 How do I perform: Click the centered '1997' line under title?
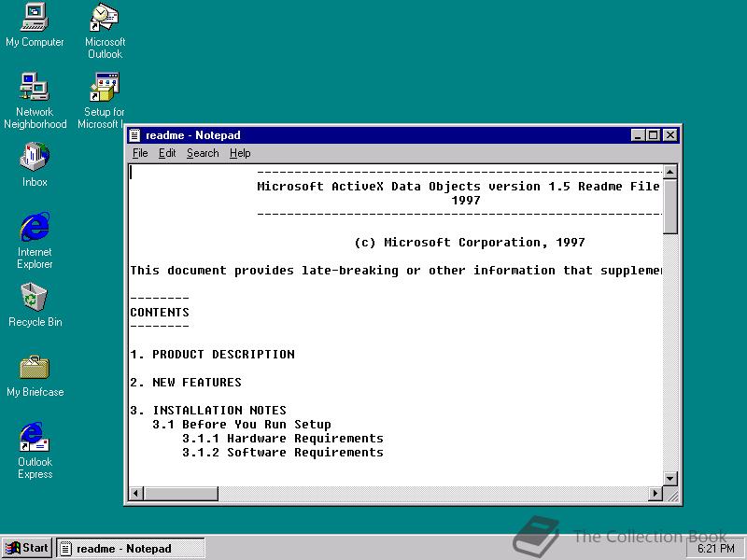coord(465,201)
